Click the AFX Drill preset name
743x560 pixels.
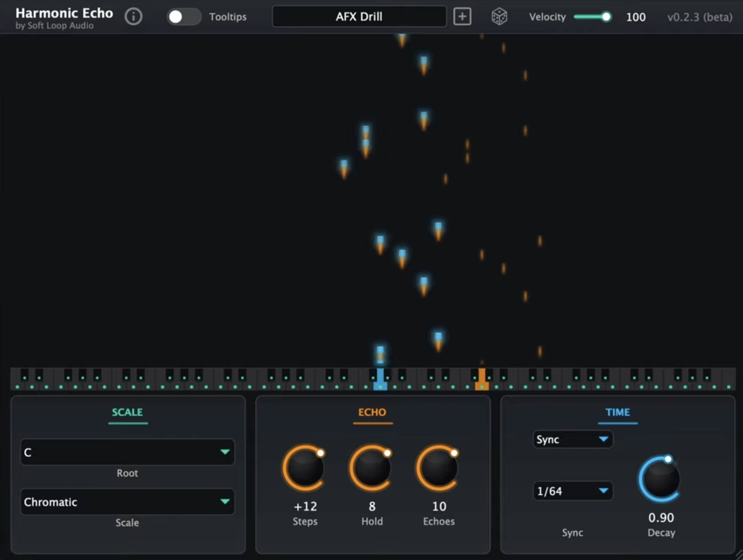click(359, 17)
